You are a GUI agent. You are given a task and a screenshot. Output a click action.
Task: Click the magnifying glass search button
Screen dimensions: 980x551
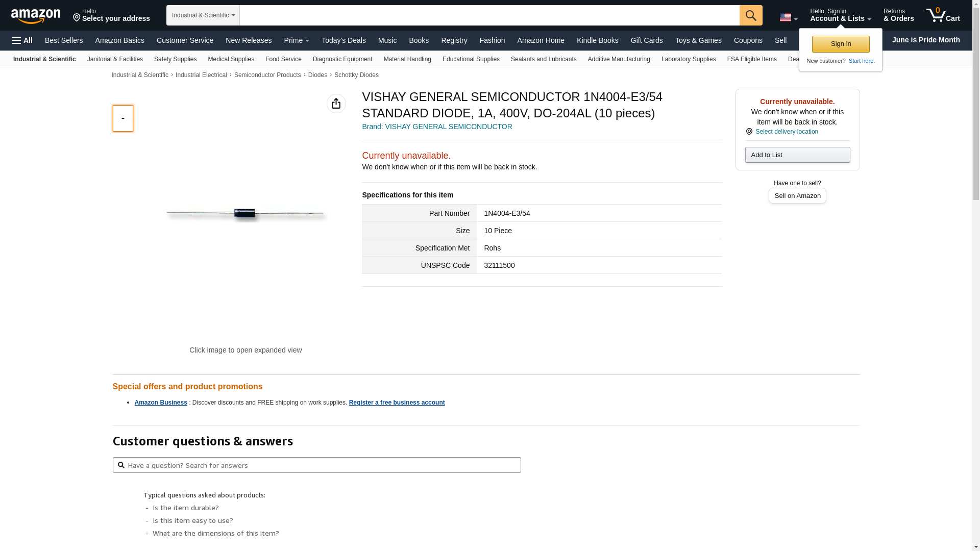pyautogui.click(x=751, y=15)
